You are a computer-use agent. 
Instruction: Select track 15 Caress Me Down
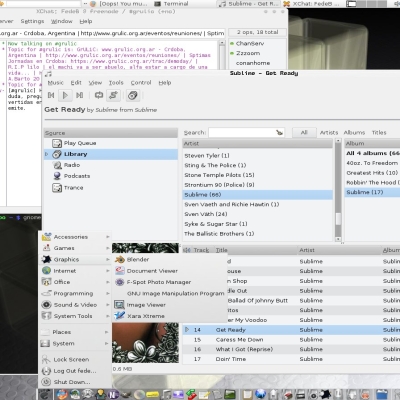(x=291, y=340)
